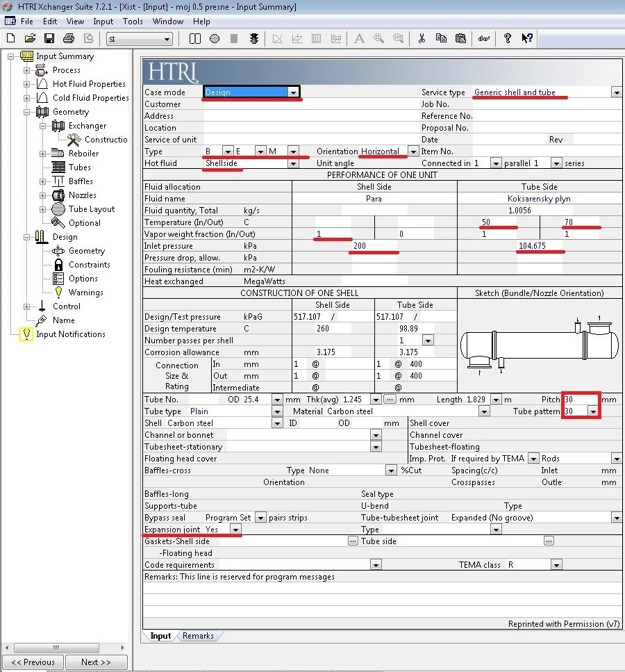Expand the Hot Fluid Properties node
625x672 pixels.
click(26, 84)
